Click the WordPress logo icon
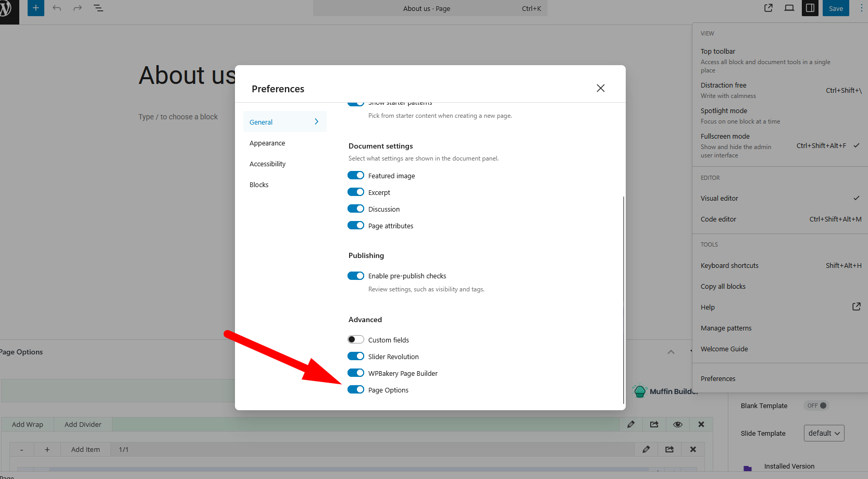The width and height of the screenshot is (868, 479). [x=5, y=9]
